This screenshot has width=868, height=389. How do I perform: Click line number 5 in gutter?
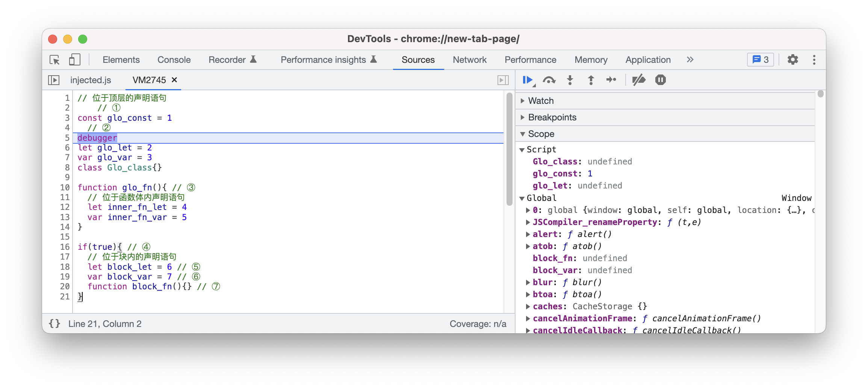[67, 138]
